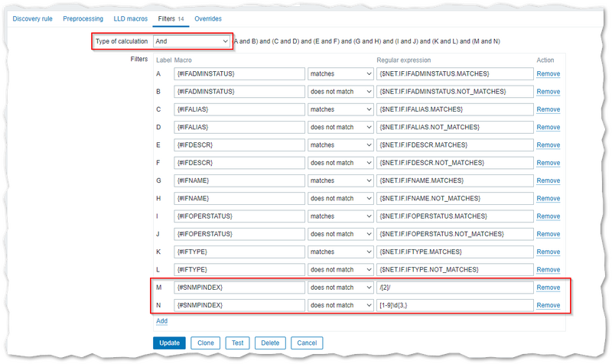Expand operator dropdown for filter A
This screenshot has height=364, width=612.
tap(340, 73)
